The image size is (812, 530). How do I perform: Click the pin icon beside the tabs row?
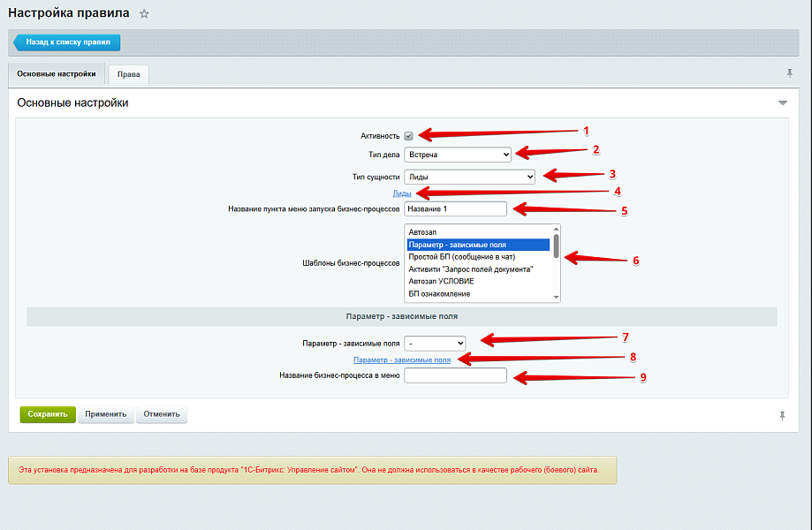point(789,73)
